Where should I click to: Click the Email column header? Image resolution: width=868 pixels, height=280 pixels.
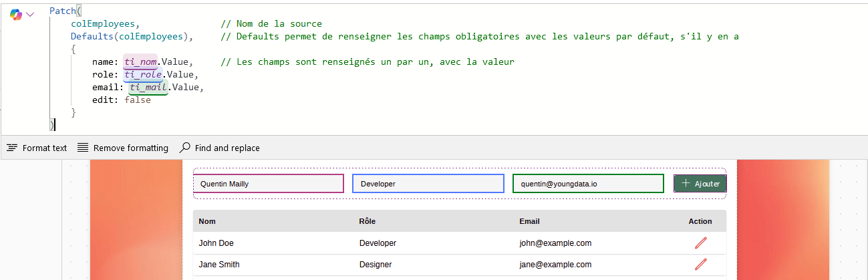click(529, 221)
